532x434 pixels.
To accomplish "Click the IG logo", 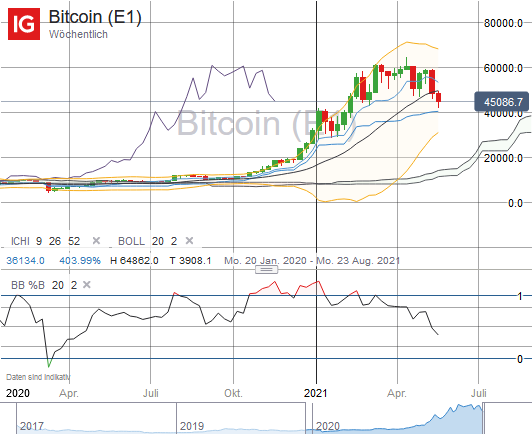I will [24, 24].
